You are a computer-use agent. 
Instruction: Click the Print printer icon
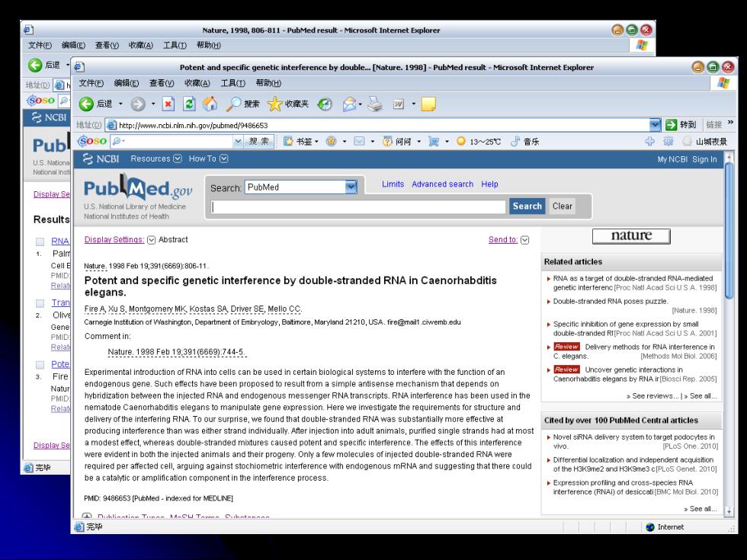point(375,104)
